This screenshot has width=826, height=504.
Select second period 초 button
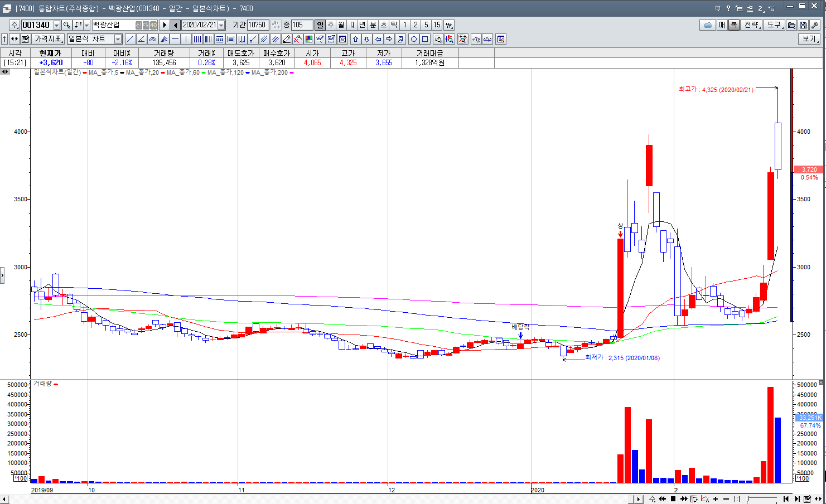click(x=384, y=25)
